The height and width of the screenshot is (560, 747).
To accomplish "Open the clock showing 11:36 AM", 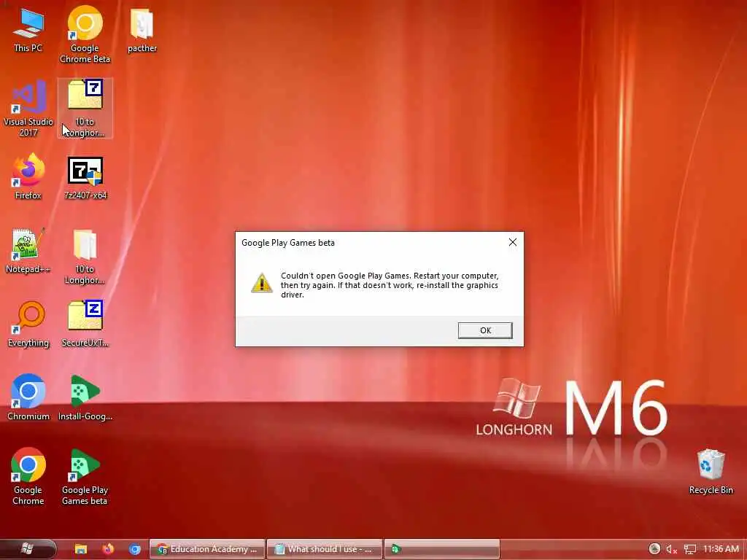I will click(x=721, y=549).
